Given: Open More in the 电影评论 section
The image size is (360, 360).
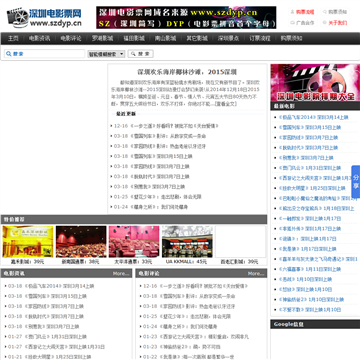Looking at the screenshot, I should coord(256,274).
